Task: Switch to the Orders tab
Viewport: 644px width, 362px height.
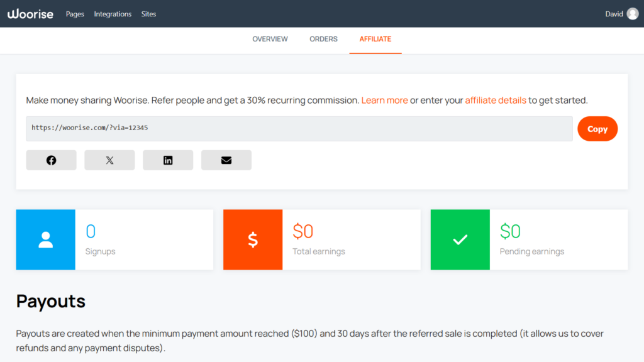Action: [x=323, y=39]
